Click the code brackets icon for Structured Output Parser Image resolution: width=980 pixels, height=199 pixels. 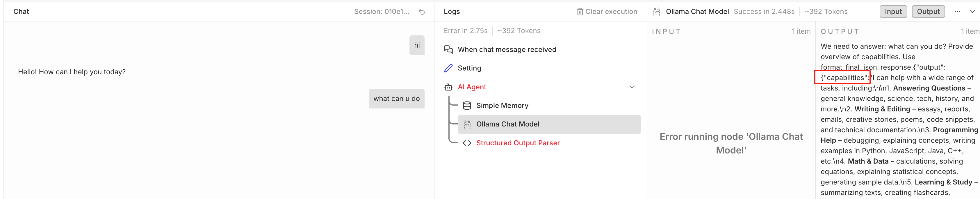point(467,143)
